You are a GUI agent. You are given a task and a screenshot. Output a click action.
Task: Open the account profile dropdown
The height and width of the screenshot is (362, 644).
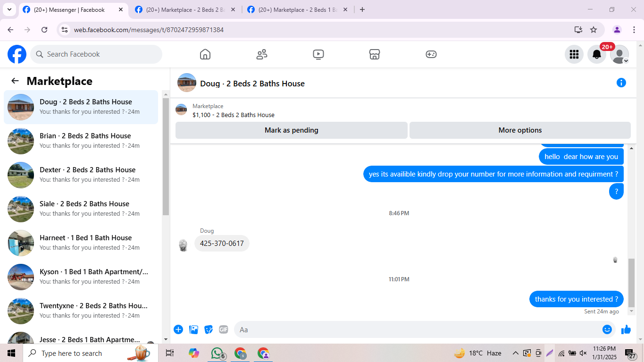pyautogui.click(x=619, y=54)
